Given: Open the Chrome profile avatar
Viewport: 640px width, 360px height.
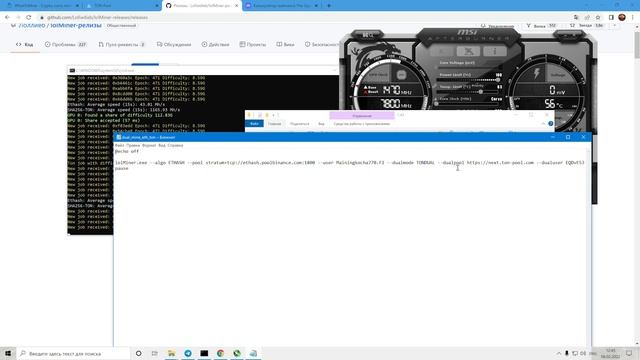Looking at the screenshot, I should coord(622,17).
